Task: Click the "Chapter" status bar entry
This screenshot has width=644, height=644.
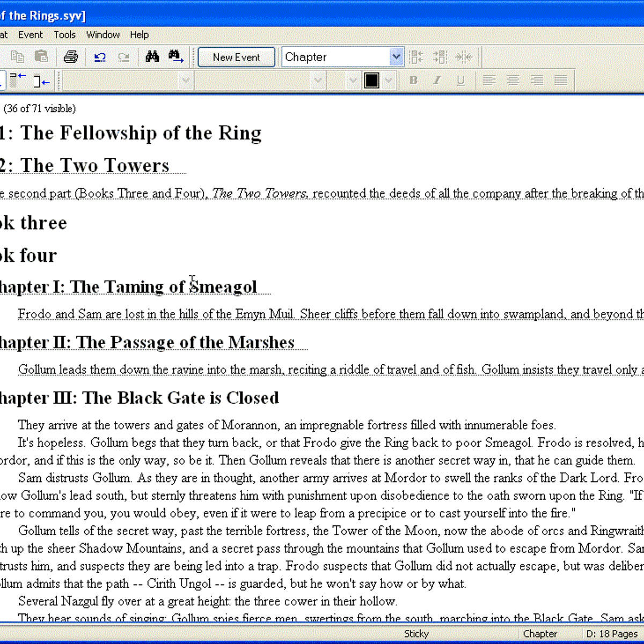Action: click(540, 634)
